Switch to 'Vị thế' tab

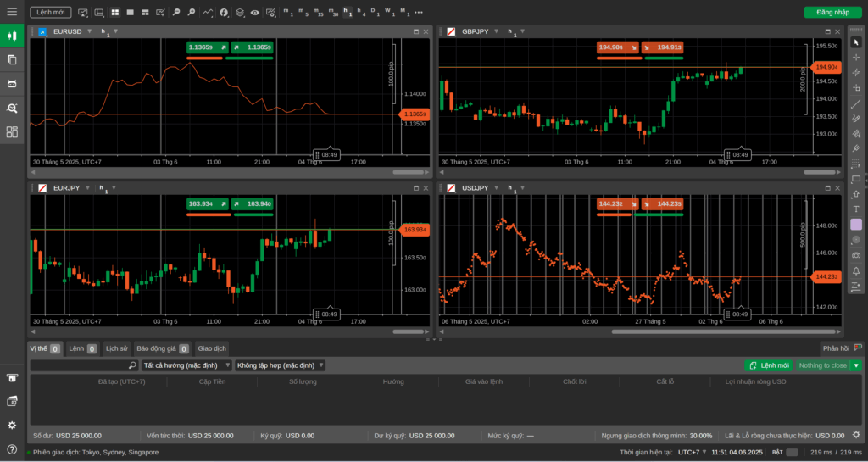(45, 348)
